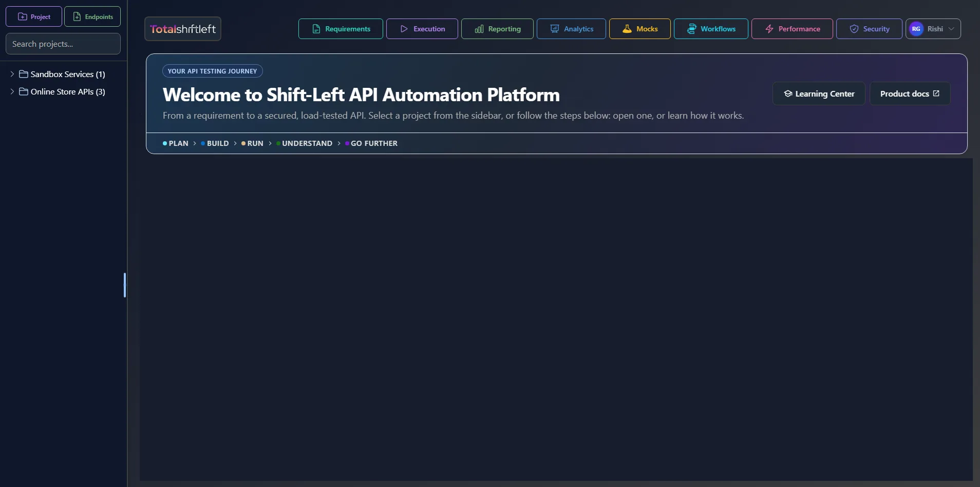Screen dimensions: 980x487
Task: Select the Security tab
Action: pyautogui.click(x=869, y=29)
